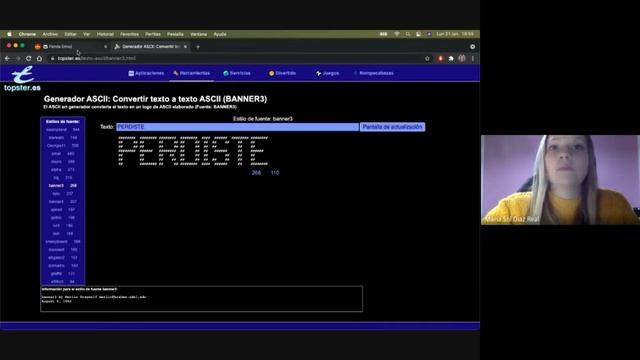
Task: Open the Rompecabezas nav menu
Action: coord(374,73)
